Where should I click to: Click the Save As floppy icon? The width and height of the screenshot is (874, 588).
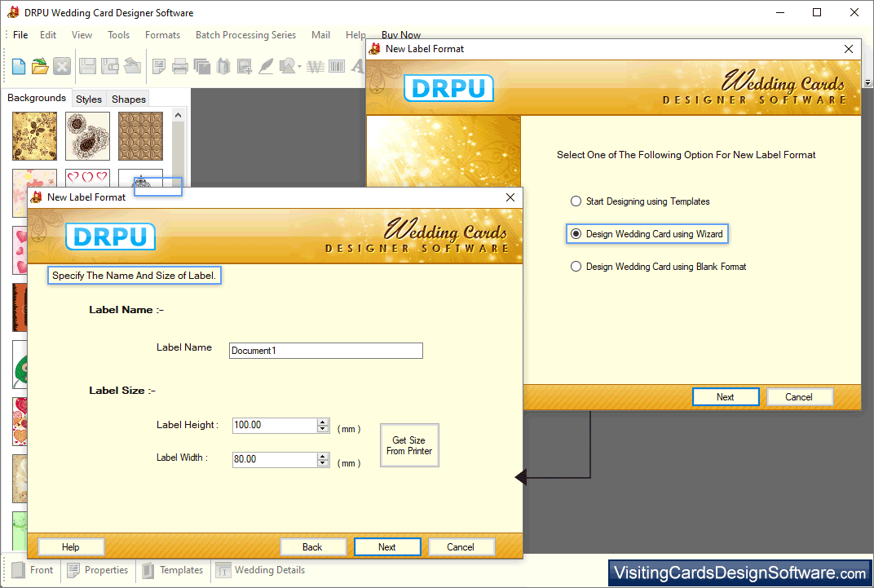(x=110, y=66)
